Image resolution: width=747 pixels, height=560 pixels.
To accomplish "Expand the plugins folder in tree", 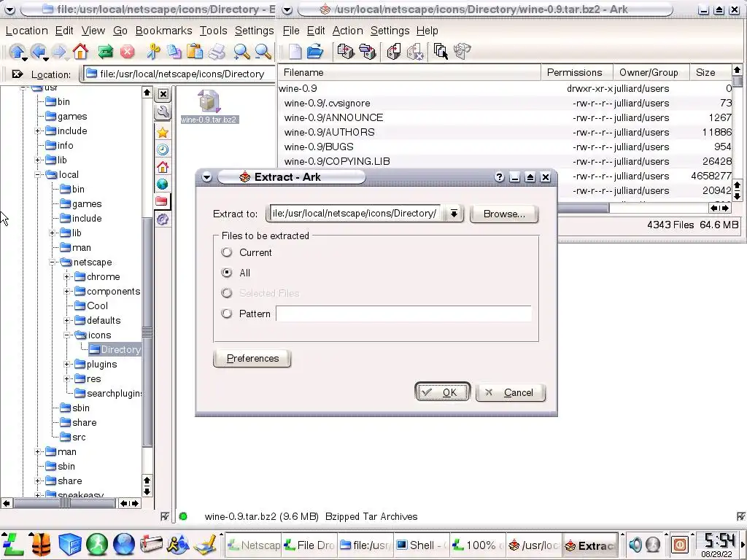I will 67,365.
